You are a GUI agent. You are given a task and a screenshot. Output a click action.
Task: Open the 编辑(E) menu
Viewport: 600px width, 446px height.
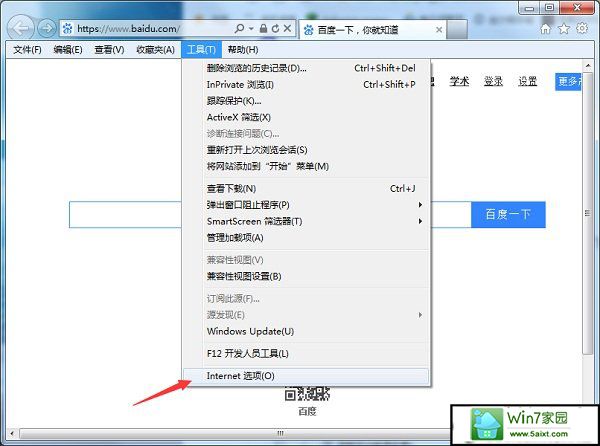pos(68,50)
